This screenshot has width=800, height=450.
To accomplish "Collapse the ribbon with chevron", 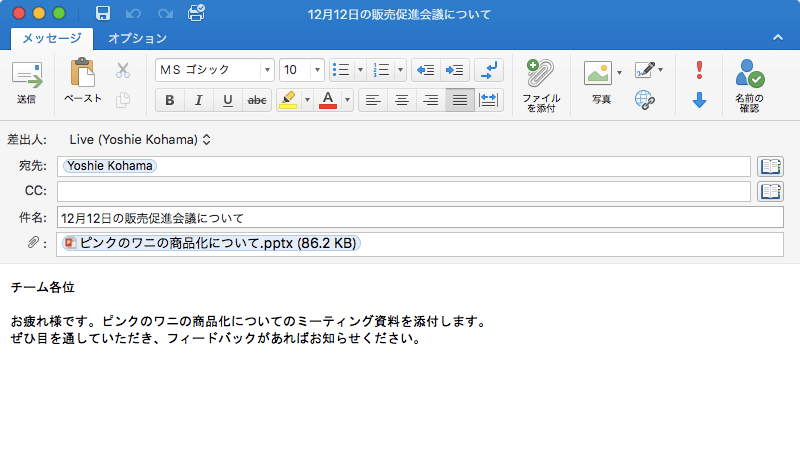I will [778, 37].
